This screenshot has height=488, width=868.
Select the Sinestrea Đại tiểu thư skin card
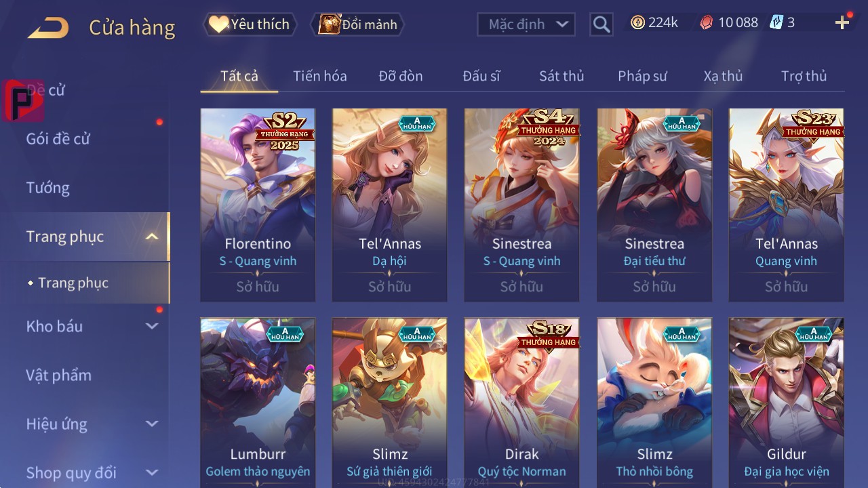654,205
